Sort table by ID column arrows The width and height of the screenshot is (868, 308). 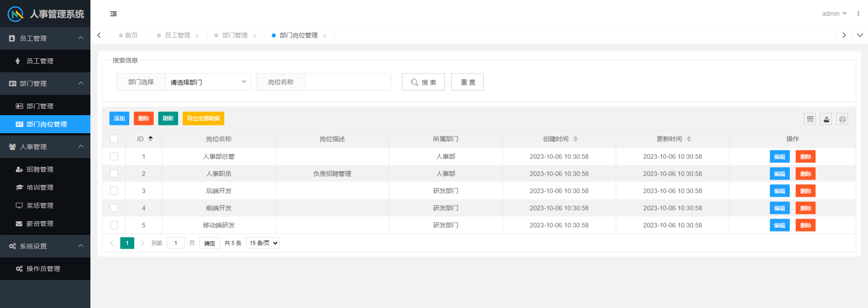tap(151, 139)
